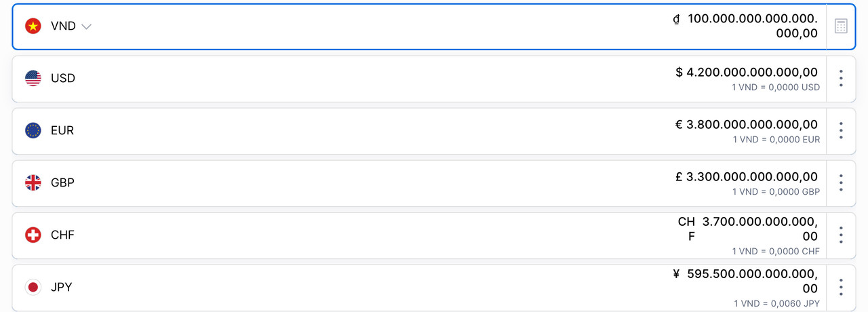Open the GBP row more options
The image size is (868, 312).
tap(841, 183)
